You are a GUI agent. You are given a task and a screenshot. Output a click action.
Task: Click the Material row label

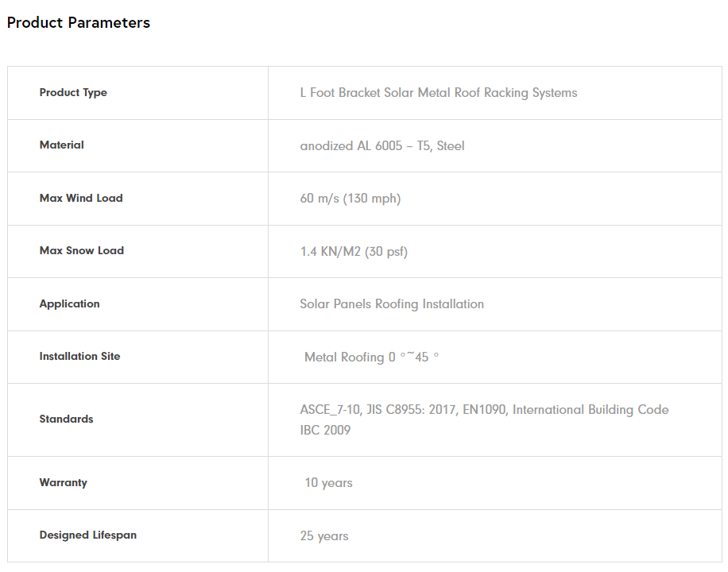pyautogui.click(x=61, y=145)
